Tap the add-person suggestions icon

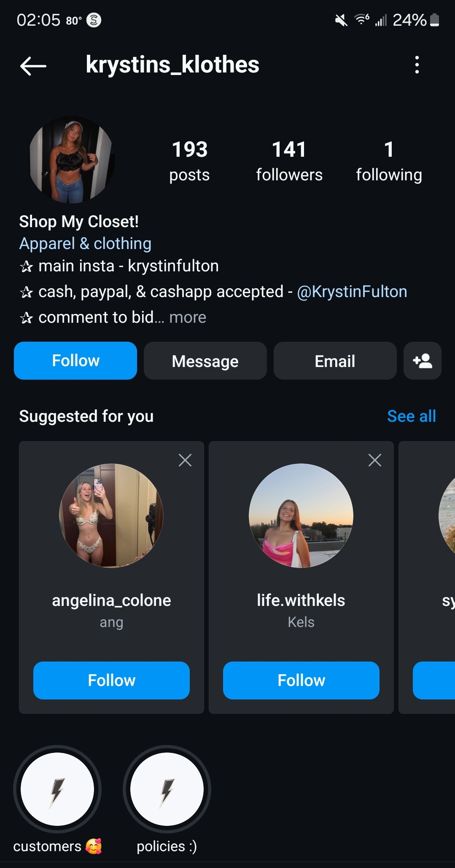click(422, 361)
